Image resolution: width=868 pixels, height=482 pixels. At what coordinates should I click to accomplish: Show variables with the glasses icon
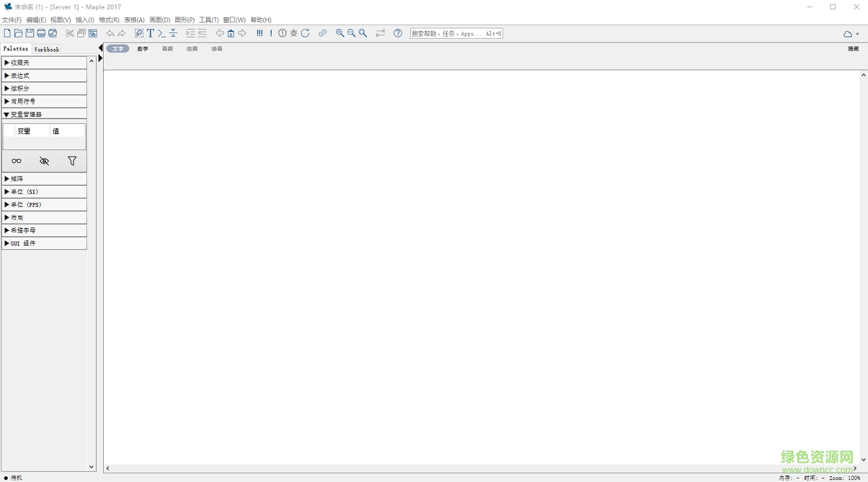[17, 161]
